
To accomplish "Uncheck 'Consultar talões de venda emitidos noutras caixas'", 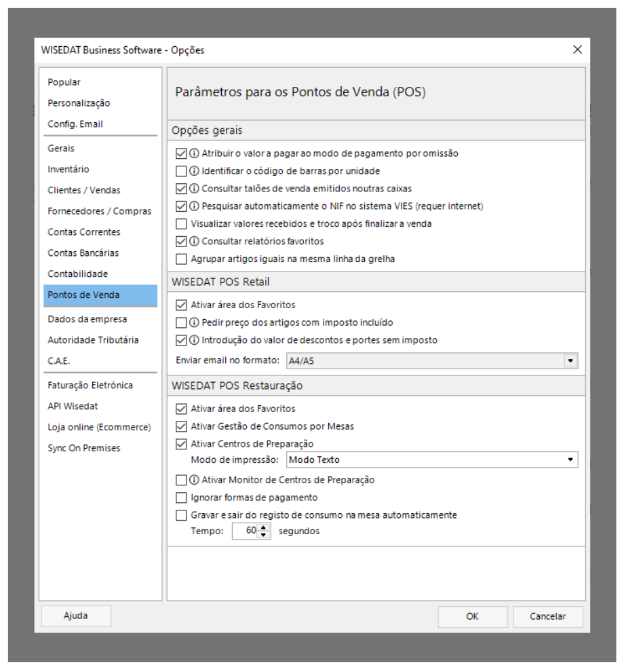I will (x=181, y=189).
